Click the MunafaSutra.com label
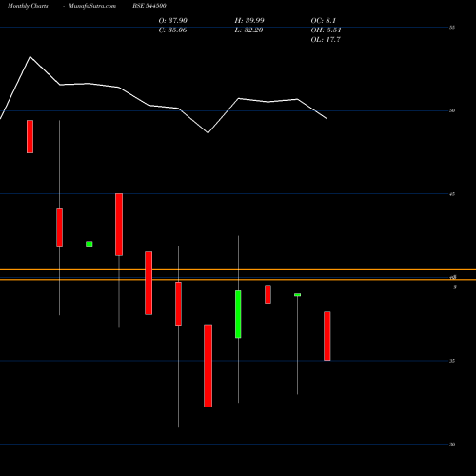 pyautogui.click(x=92, y=6)
